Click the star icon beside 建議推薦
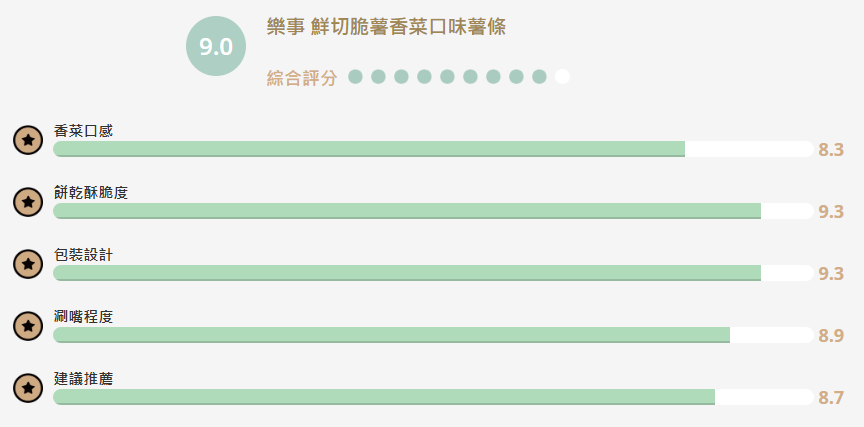 click(28, 388)
